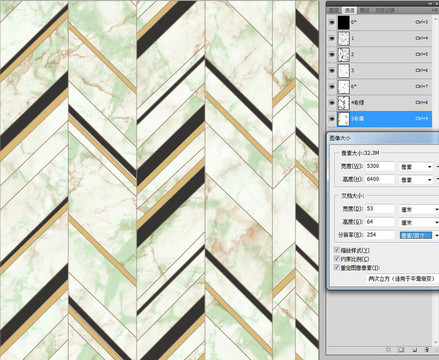Select the 6* channel thumbnail
This screenshot has width=439, height=360.
coord(343,86)
